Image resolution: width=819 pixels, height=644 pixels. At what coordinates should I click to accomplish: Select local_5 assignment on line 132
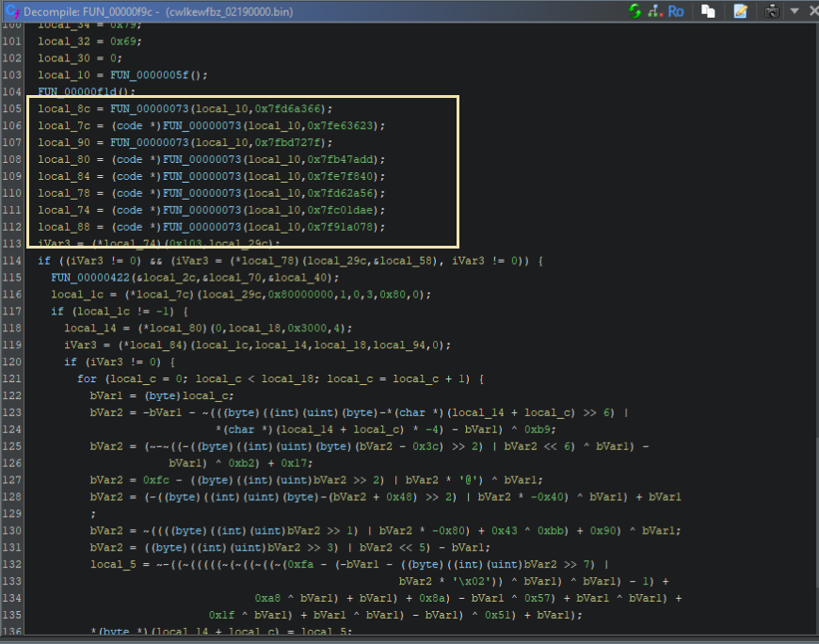(x=113, y=564)
